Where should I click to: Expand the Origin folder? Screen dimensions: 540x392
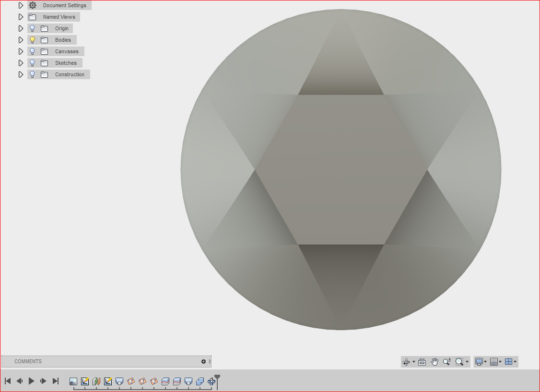coord(21,28)
